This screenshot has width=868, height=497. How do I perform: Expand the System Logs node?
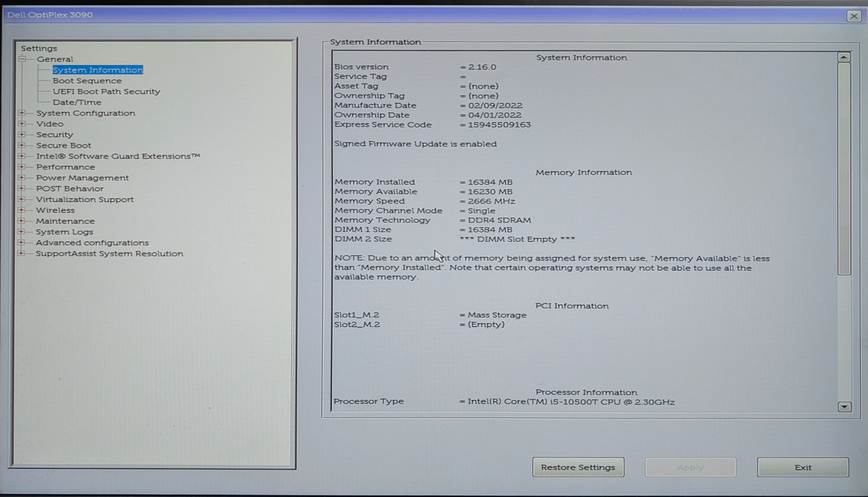[x=21, y=231]
